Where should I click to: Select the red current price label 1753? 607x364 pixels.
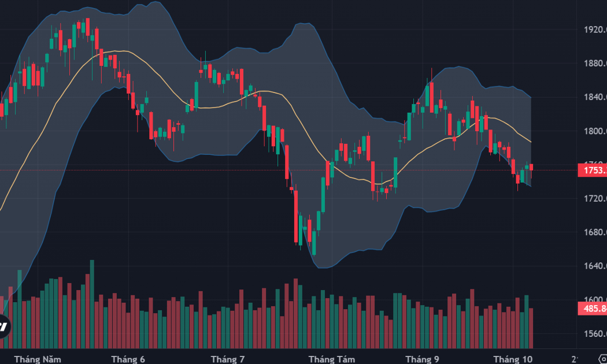point(593,170)
